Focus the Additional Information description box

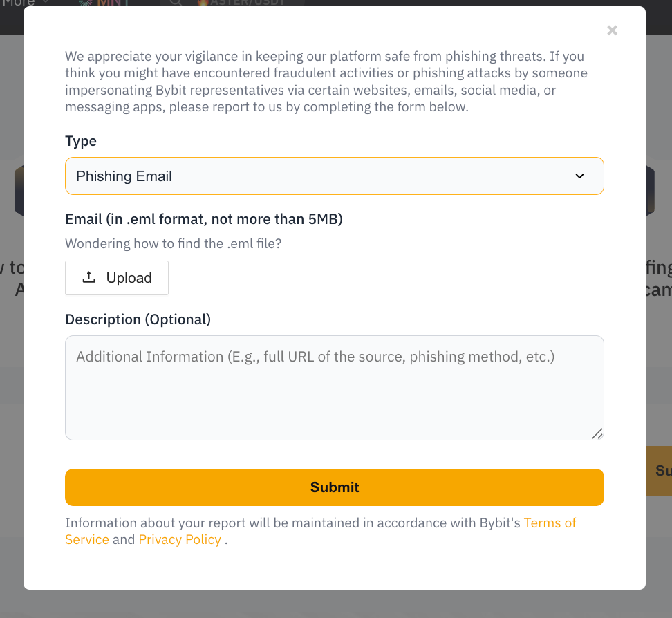pos(334,387)
